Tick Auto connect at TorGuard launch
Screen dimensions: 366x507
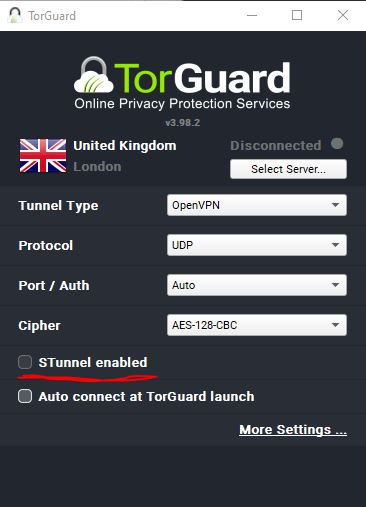point(25,396)
